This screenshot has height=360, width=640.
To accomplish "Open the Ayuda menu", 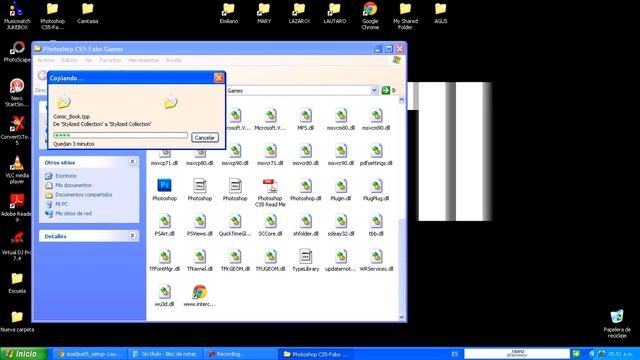I will tap(173, 60).
